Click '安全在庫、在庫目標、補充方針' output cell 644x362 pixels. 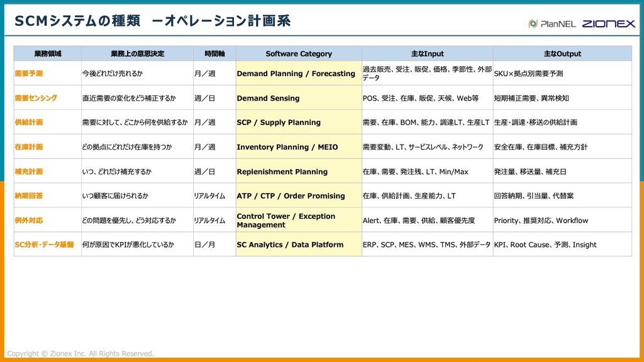(x=562, y=147)
